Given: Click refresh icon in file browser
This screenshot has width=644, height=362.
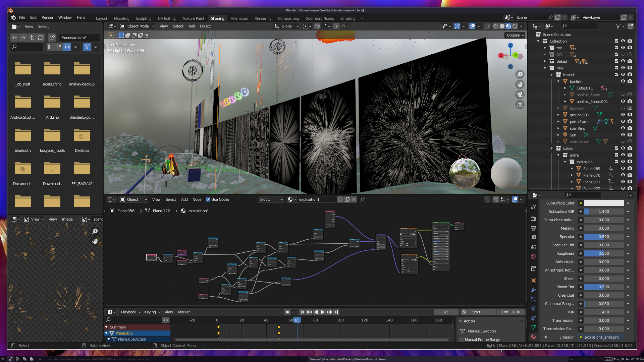Looking at the screenshot, I should coord(41,38).
